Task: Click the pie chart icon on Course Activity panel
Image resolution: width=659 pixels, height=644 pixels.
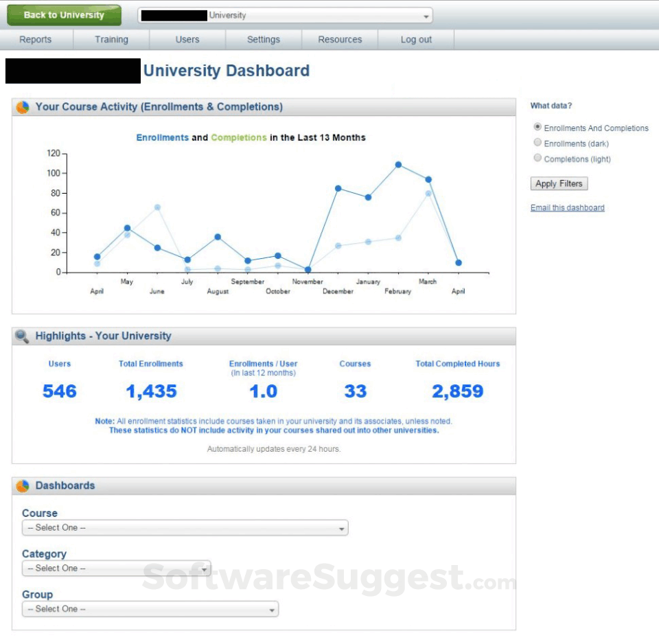Action: click(21, 106)
